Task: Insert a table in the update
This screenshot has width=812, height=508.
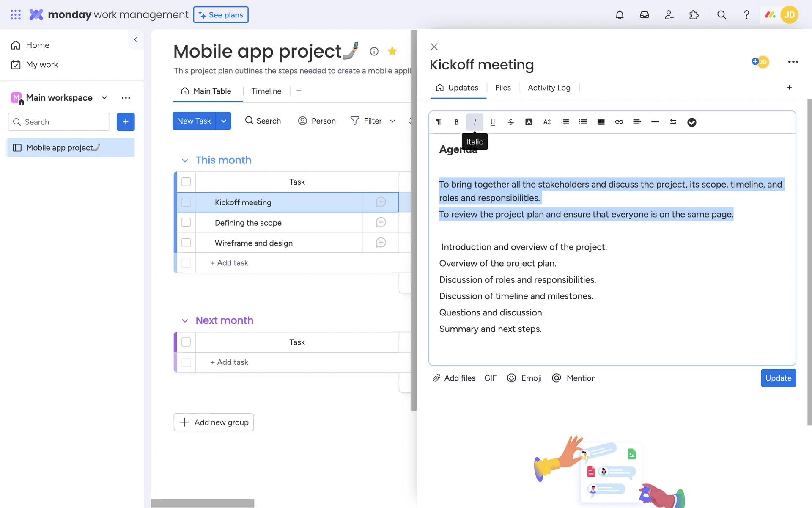Action: [601, 122]
